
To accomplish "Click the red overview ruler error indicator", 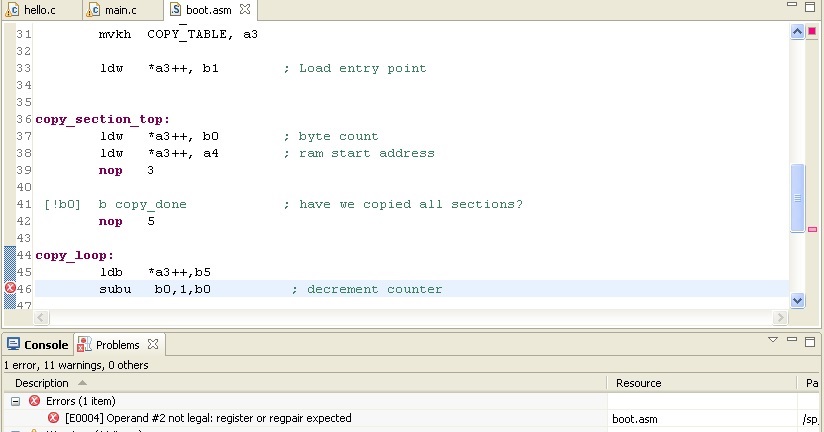I will 812,32.
